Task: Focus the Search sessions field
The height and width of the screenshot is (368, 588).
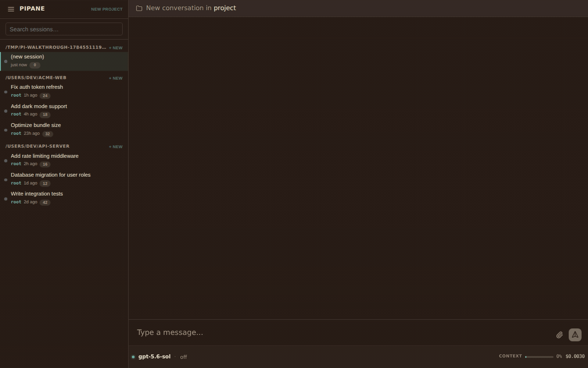Action: click(x=64, y=29)
